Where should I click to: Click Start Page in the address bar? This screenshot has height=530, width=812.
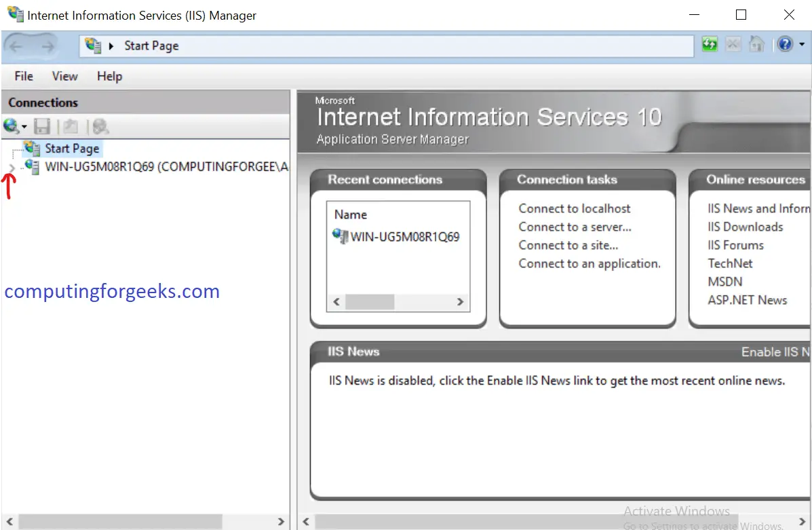point(151,46)
